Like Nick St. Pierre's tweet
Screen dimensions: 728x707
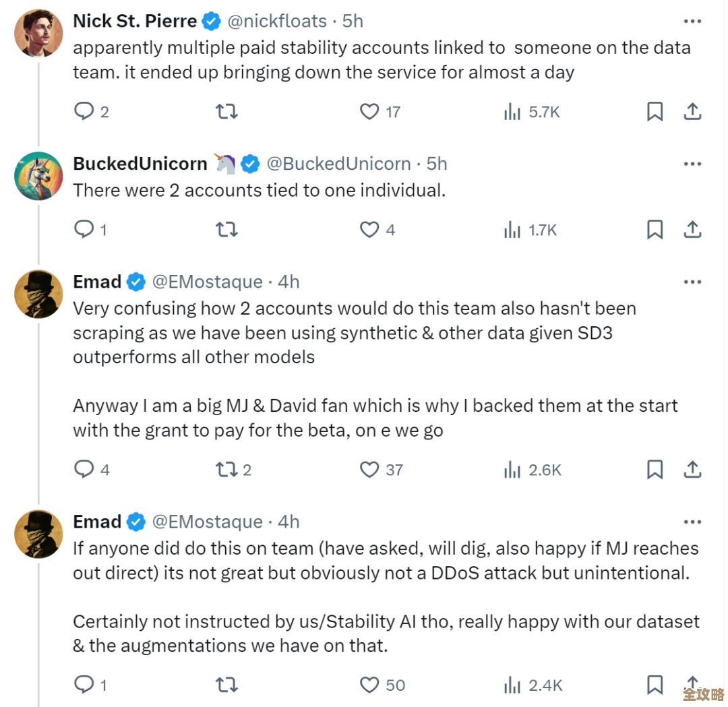tap(369, 111)
